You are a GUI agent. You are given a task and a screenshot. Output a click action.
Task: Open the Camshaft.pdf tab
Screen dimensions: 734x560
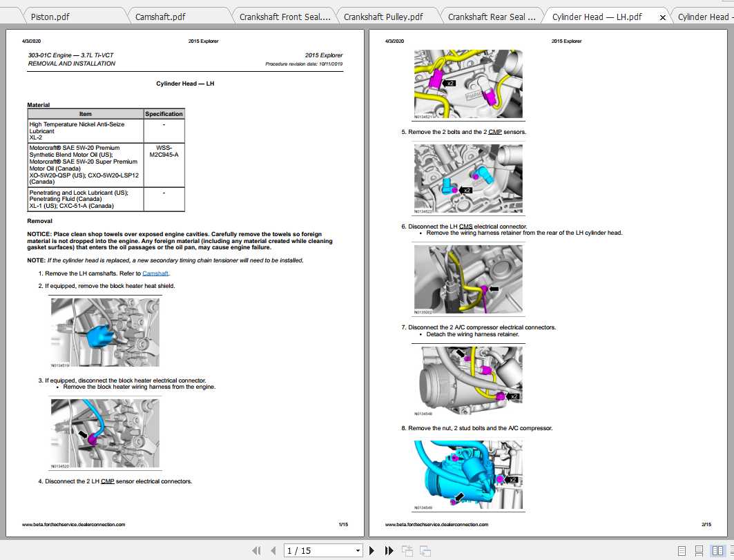click(x=160, y=17)
